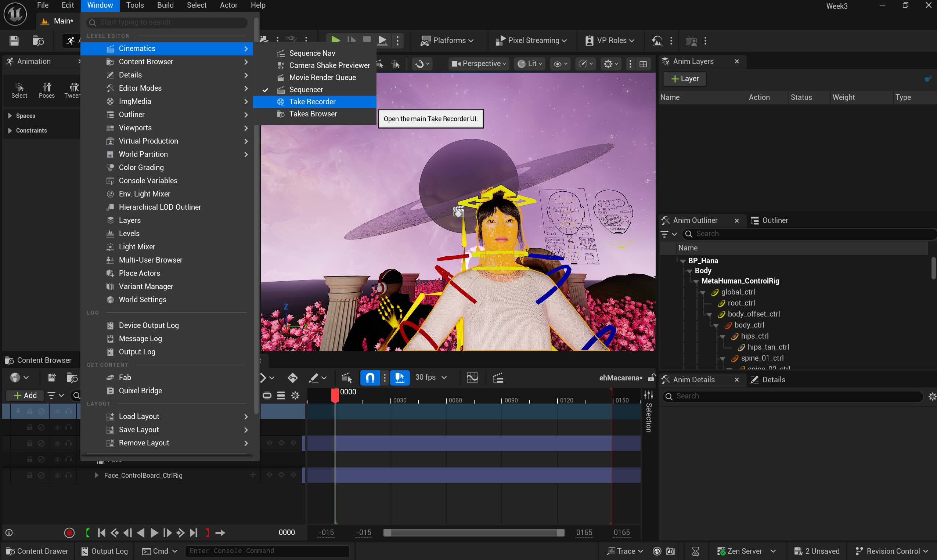Open the Curve Editor icon in Sequencer

tap(472, 377)
